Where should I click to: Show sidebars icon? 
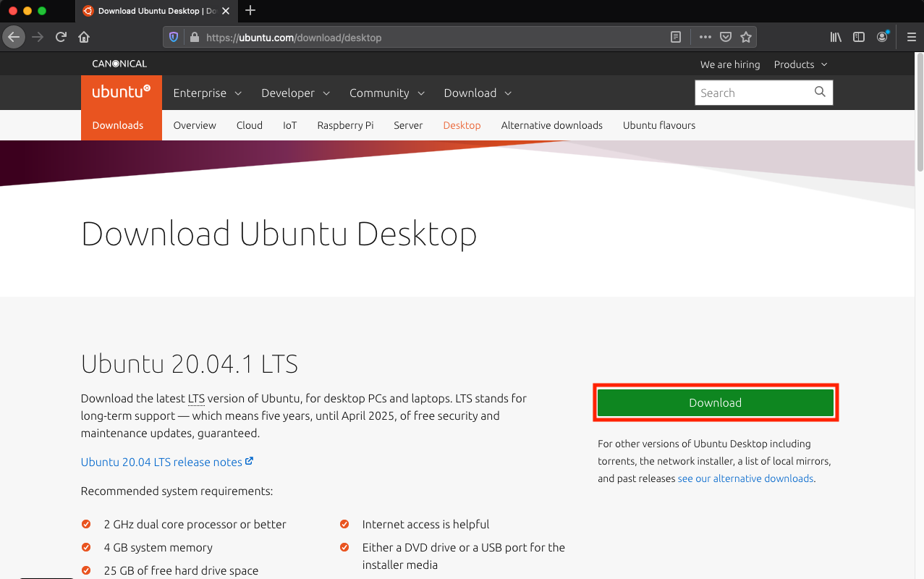pos(859,37)
